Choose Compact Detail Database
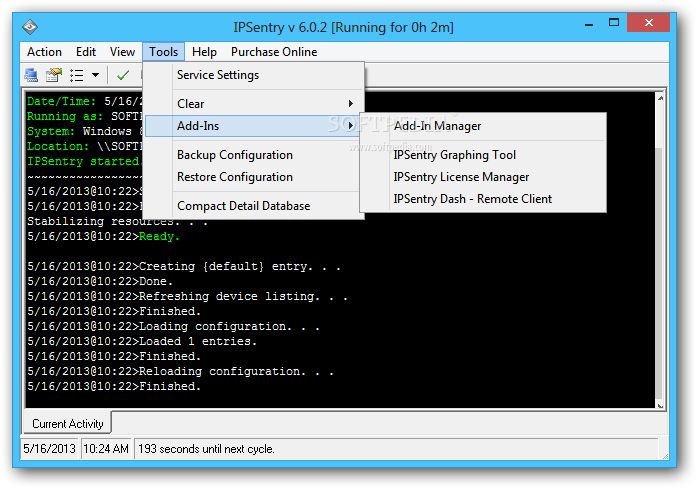The image size is (697, 488). pyautogui.click(x=254, y=206)
